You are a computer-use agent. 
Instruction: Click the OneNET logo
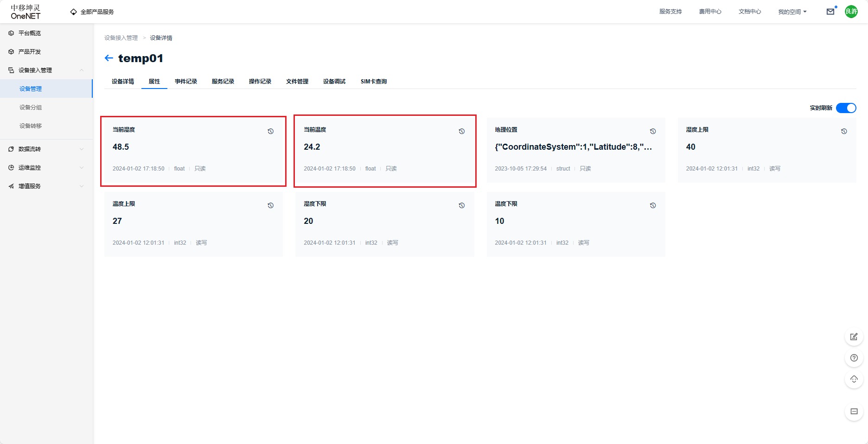point(26,12)
